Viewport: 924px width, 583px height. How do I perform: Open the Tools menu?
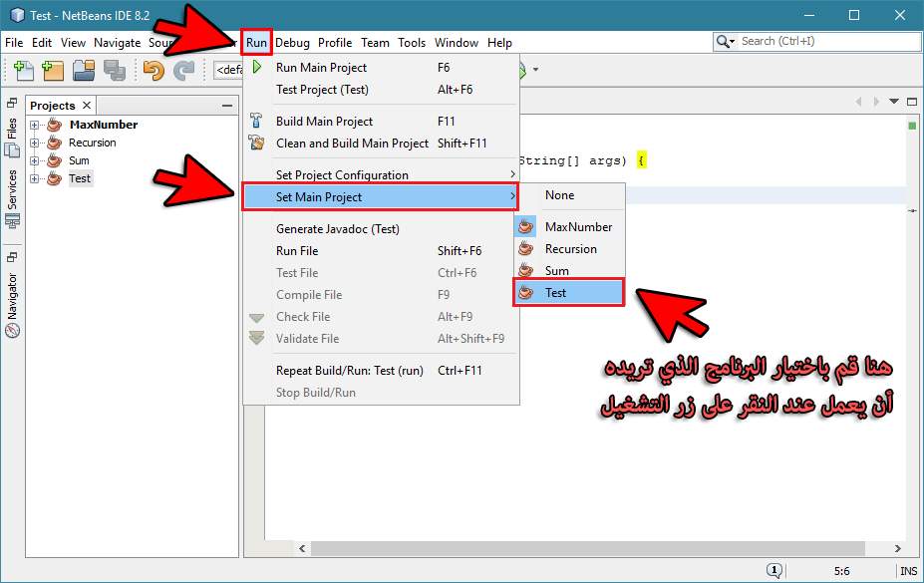[x=412, y=43]
